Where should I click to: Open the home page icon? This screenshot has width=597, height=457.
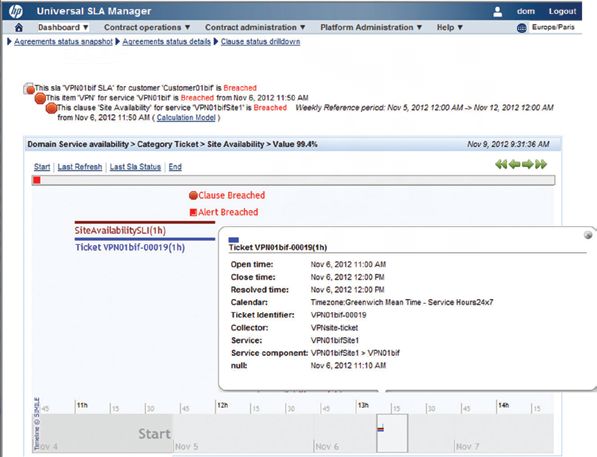(x=19, y=27)
